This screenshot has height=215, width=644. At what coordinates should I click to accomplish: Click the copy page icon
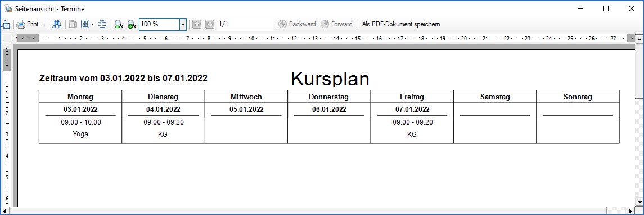click(x=73, y=24)
